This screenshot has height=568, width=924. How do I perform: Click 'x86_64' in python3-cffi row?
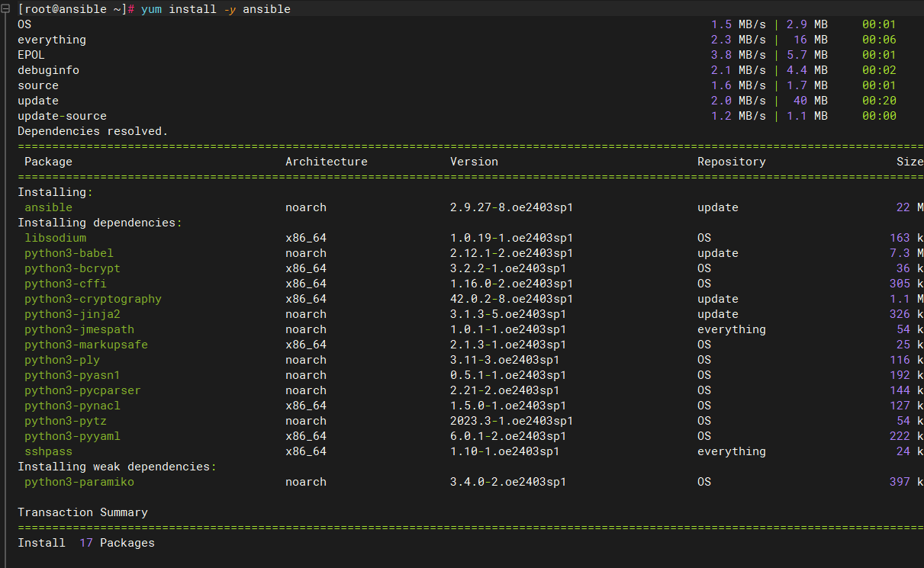(306, 284)
